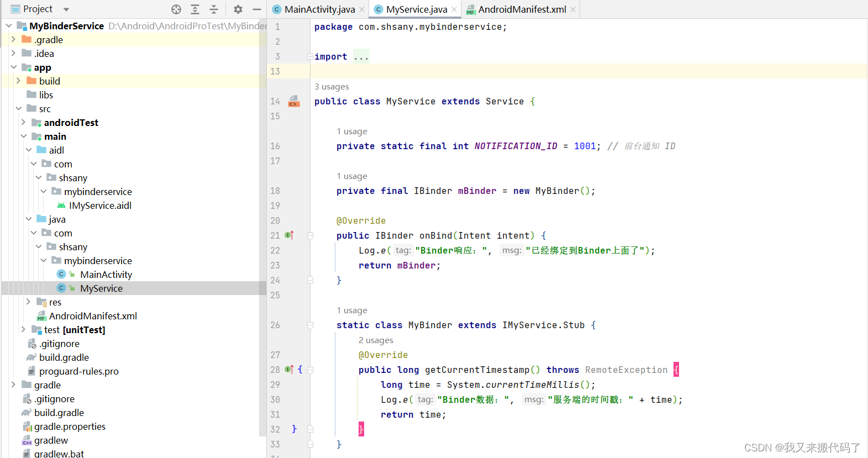Expand the .gradle folder
Screen dimensions: 868x458
tap(13, 39)
